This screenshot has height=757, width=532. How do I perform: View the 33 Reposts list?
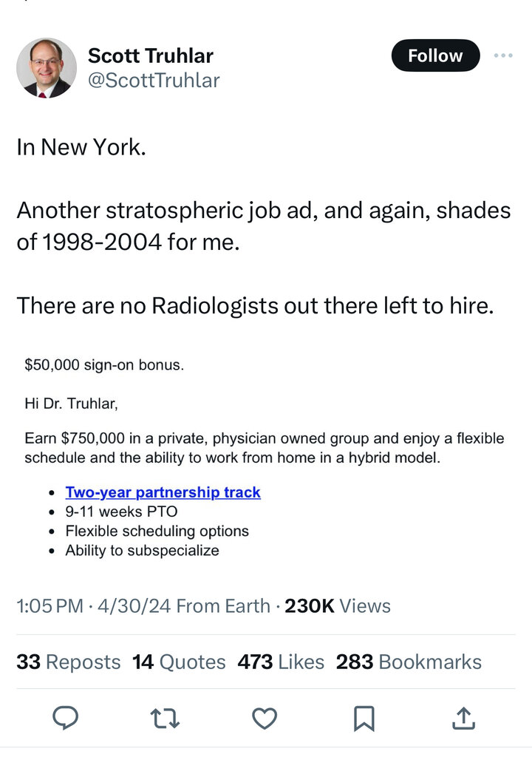(x=68, y=662)
